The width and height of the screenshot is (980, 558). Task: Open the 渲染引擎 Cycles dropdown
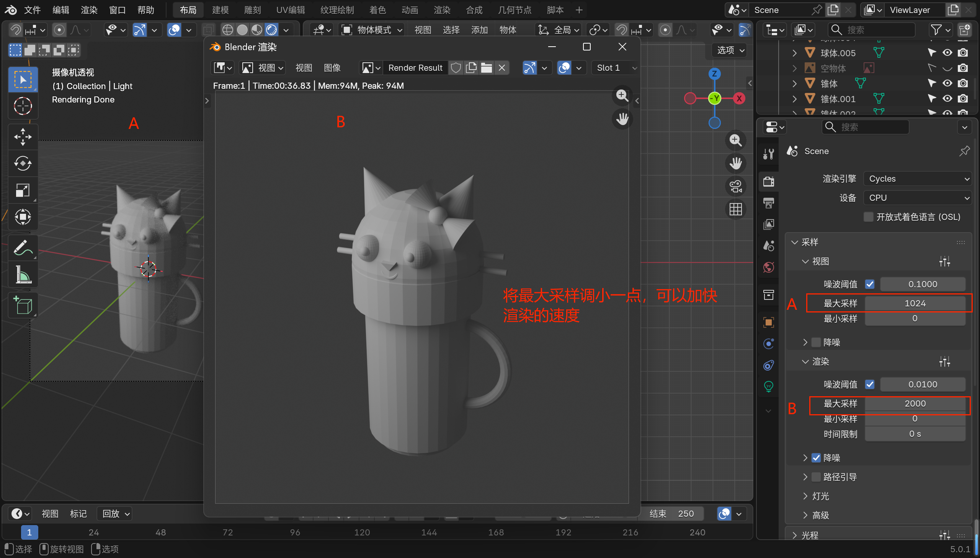(918, 179)
